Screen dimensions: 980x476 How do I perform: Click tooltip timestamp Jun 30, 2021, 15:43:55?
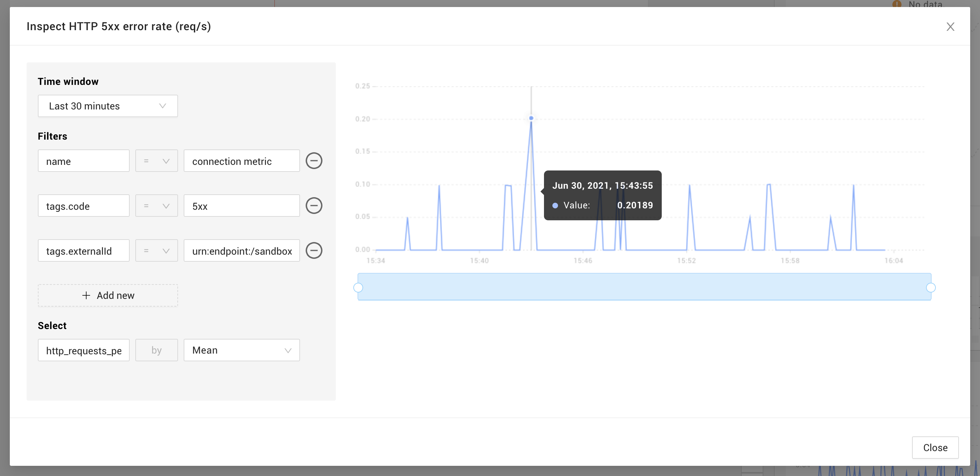[x=602, y=186]
